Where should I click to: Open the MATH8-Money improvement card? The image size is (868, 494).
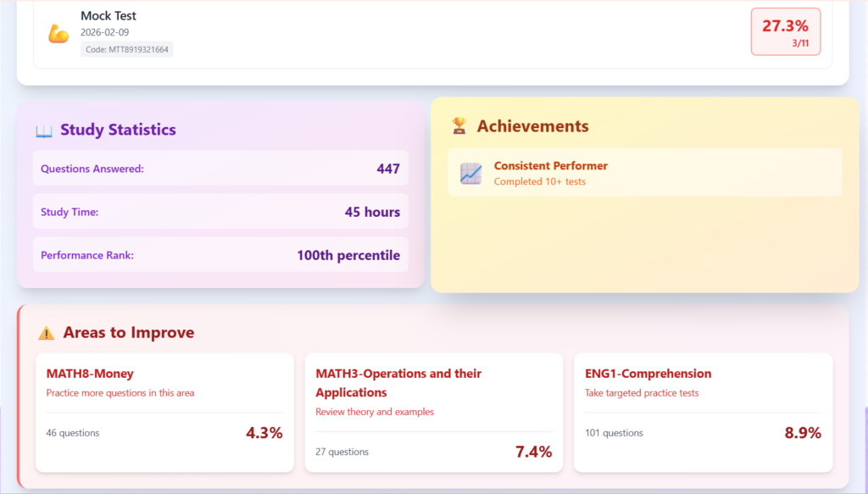[164, 413]
